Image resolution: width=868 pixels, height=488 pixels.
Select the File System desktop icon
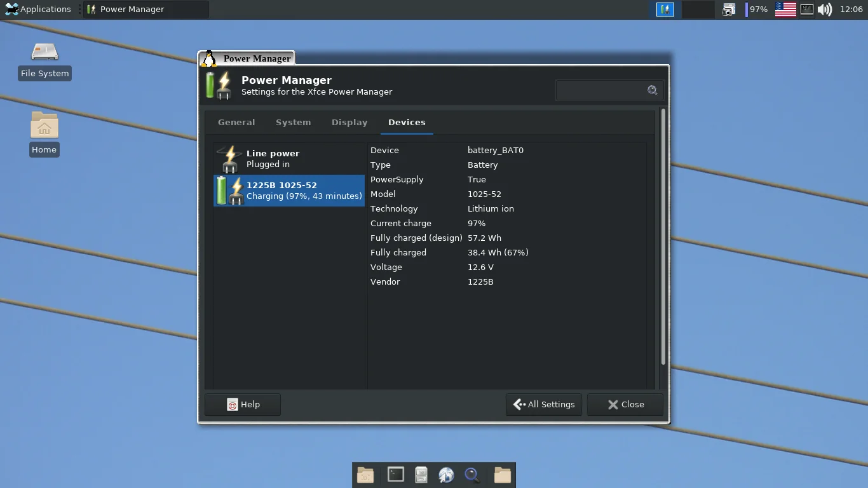click(x=44, y=61)
